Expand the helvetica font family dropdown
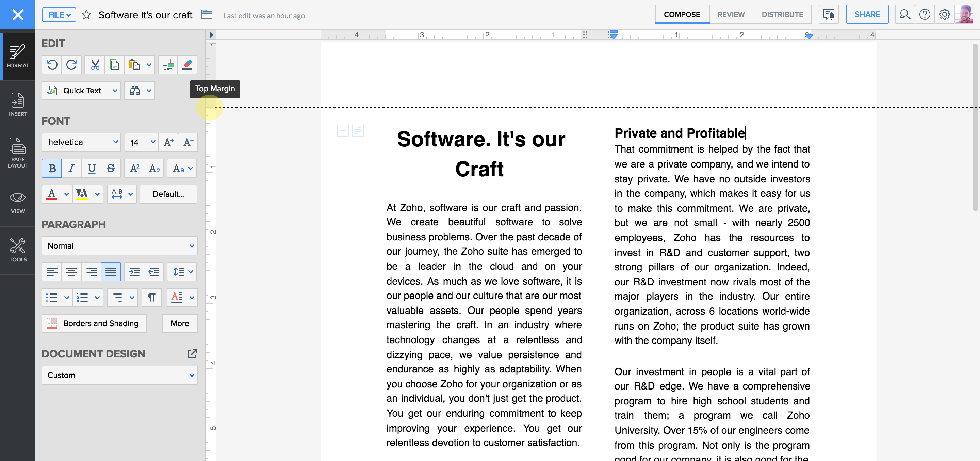This screenshot has width=980, height=461. 81,142
